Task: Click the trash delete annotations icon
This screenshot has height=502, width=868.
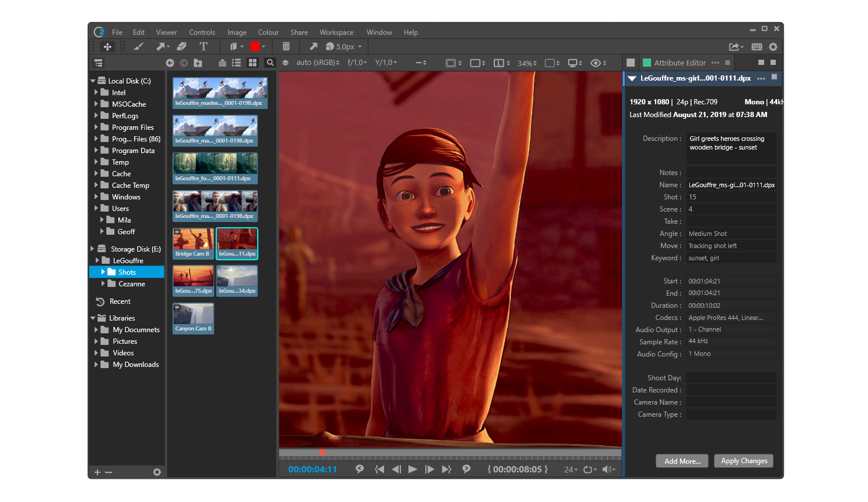Action: pyautogui.click(x=286, y=46)
